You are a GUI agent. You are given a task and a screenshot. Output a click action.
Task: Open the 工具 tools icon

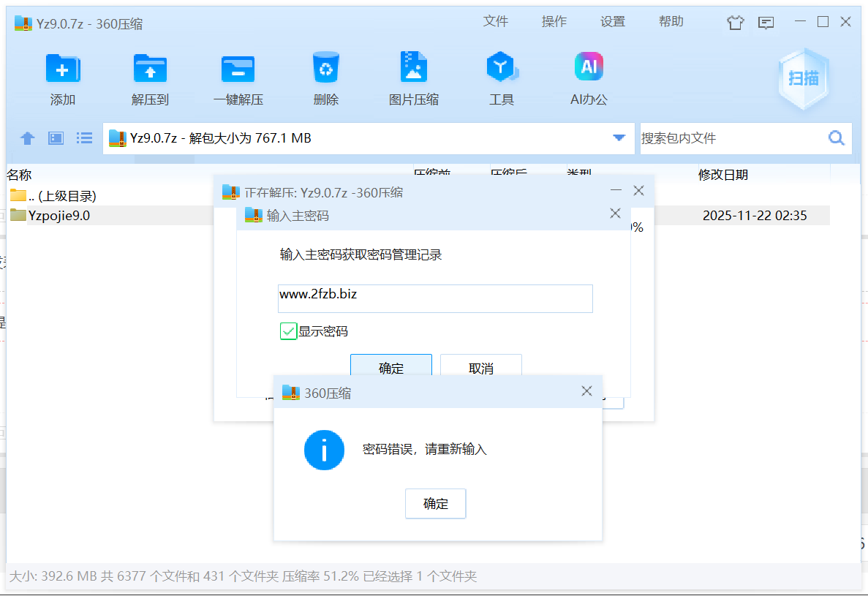tap(502, 67)
